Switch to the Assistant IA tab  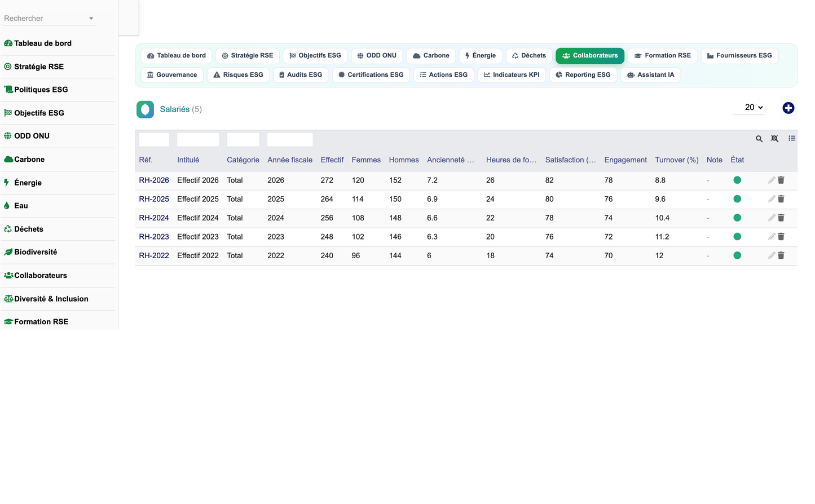coord(650,75)
